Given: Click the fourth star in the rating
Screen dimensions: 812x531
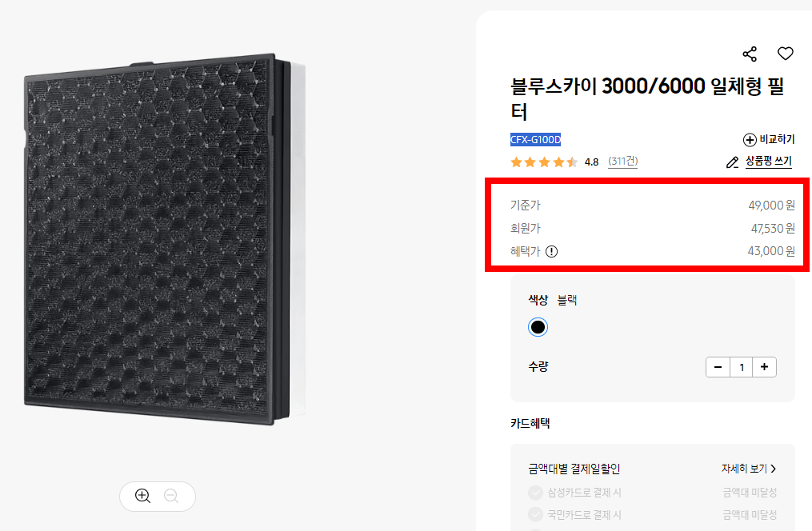Looking at the screenshot, I should coord(558,162).
